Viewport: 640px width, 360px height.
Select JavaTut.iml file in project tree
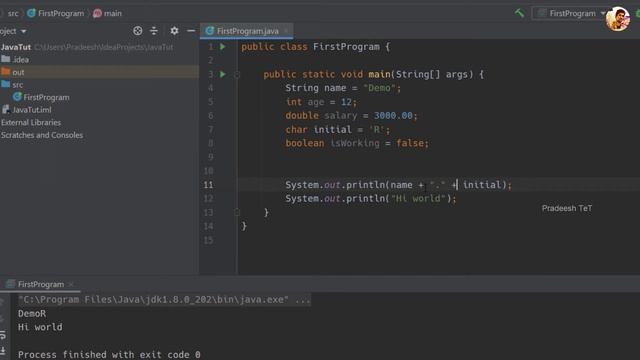27,110
